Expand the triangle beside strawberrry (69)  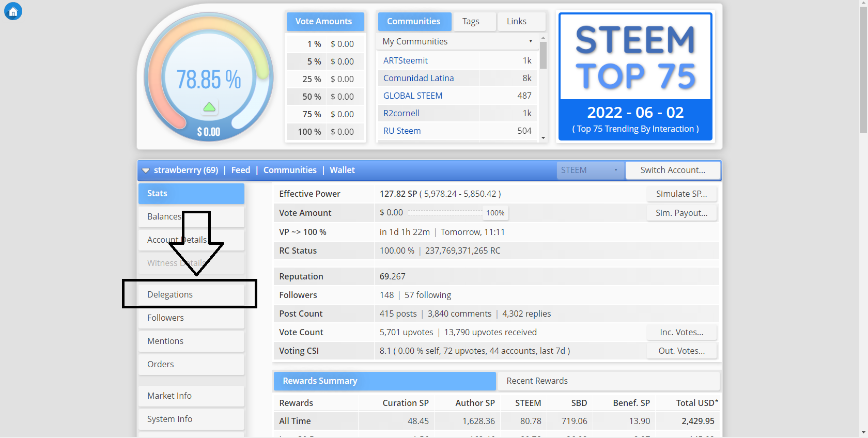pyautogui.click(x=146, y=170)
